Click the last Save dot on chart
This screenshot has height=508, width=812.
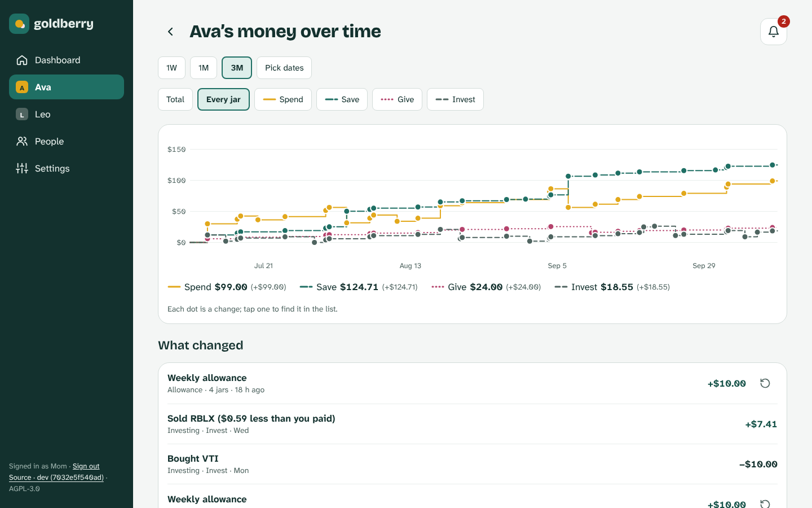(x=773, y=165)
